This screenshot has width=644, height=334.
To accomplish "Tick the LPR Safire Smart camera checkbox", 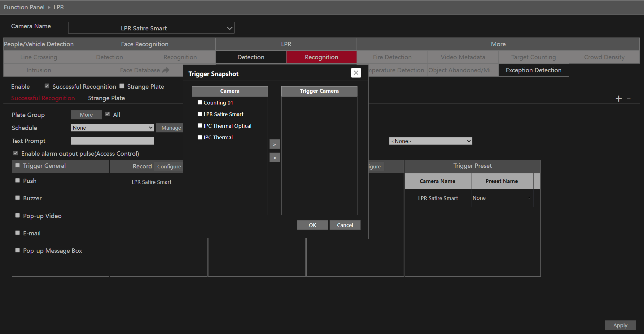I will pos(200,114).
